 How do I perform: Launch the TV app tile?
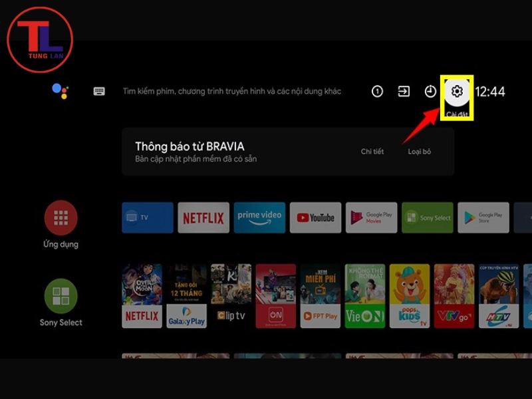147,217
